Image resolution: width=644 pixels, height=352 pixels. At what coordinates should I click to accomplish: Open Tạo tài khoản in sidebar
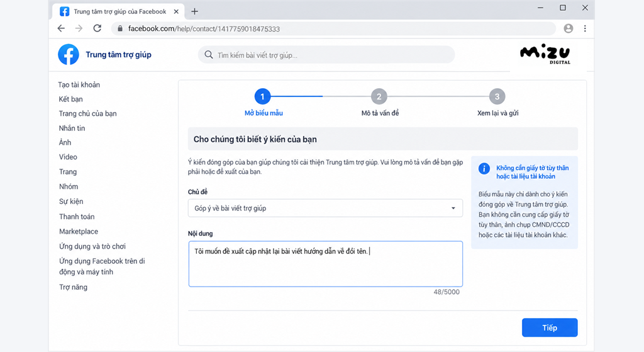pos(79,85)
